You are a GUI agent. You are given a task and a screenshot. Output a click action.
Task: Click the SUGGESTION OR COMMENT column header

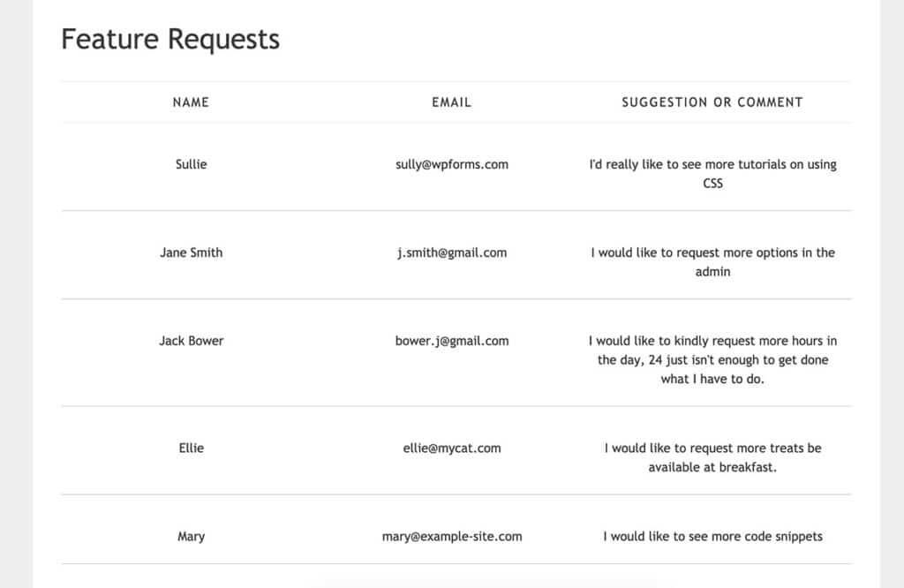pos(712,102)
